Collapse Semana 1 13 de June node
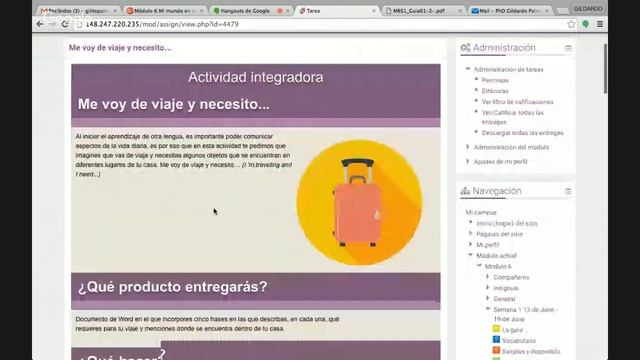The width and height of the screenshot is (640, 360). click(488, 309)
